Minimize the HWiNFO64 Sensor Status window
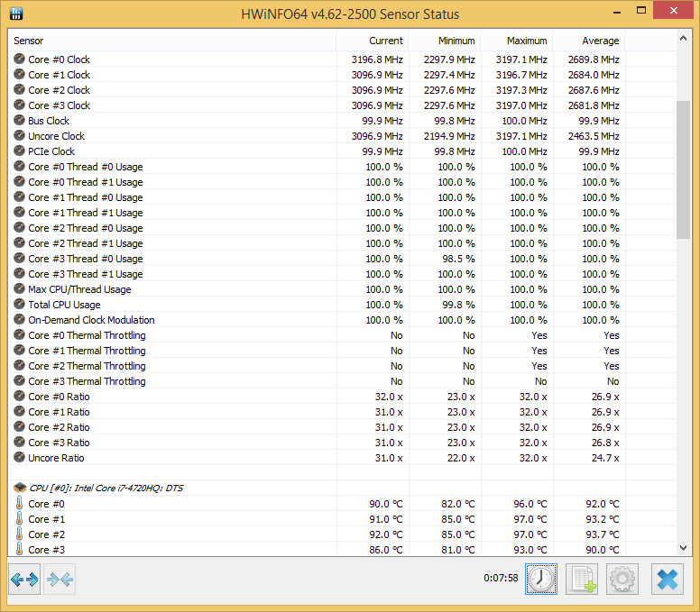The image size is (700, 612). click(x=617, y=11)
